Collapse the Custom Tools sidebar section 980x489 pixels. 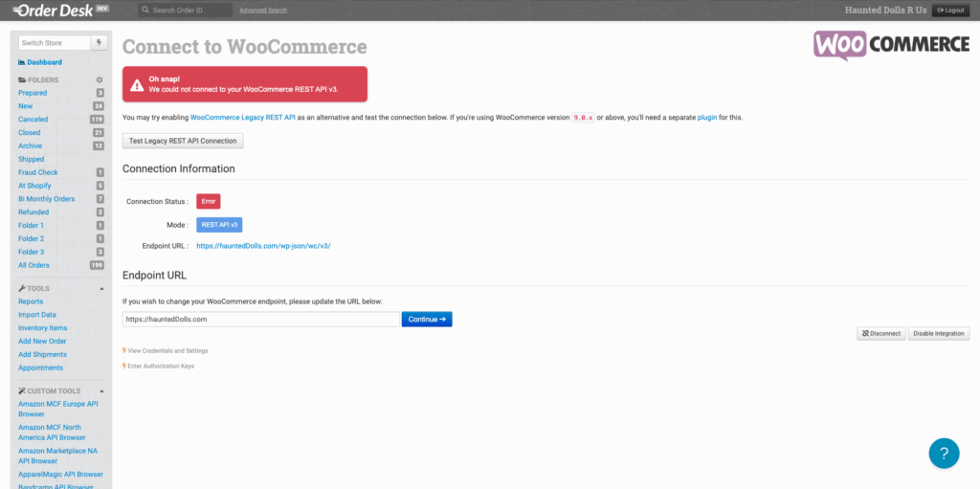[101, 390]
